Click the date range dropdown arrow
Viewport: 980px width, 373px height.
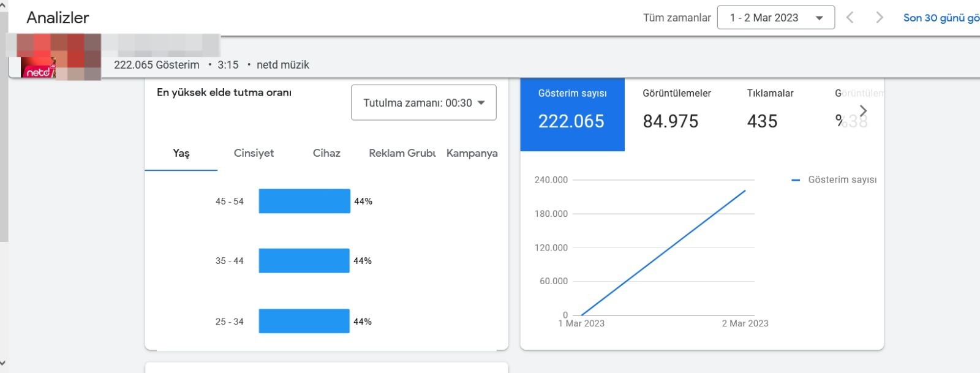(819, 18)
